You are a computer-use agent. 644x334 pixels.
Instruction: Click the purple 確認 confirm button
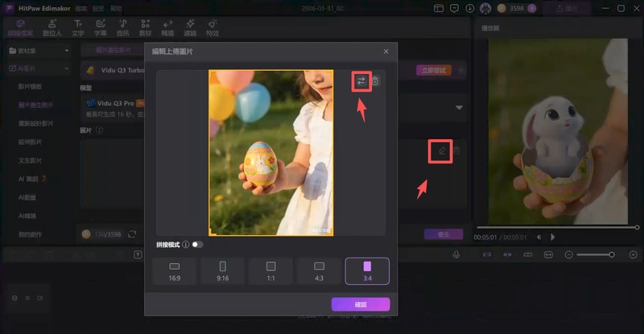(361, 304)
